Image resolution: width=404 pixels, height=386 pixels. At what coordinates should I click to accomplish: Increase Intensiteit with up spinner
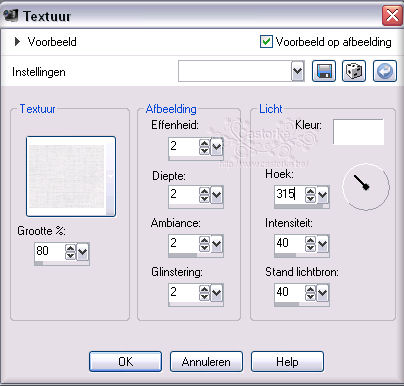[310, 240]
